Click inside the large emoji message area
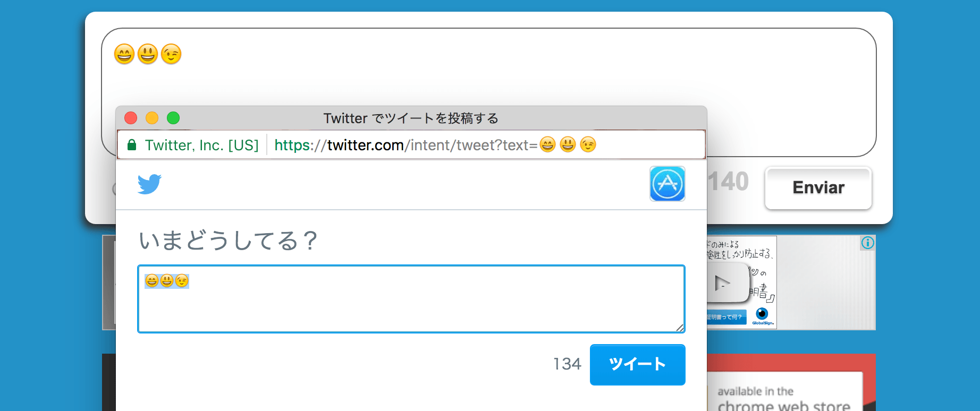This screenshot has width=980, height=411. click(x=478, y=80)
